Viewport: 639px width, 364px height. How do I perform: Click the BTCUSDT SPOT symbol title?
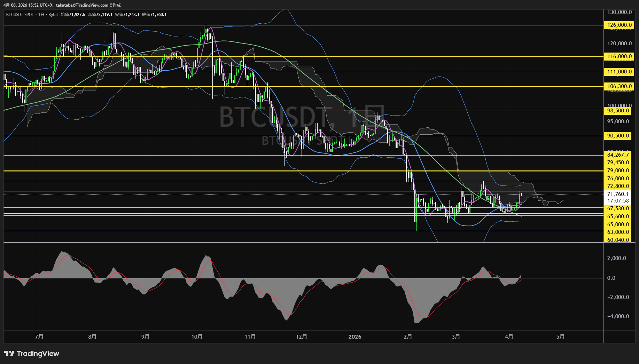(20, 15)
